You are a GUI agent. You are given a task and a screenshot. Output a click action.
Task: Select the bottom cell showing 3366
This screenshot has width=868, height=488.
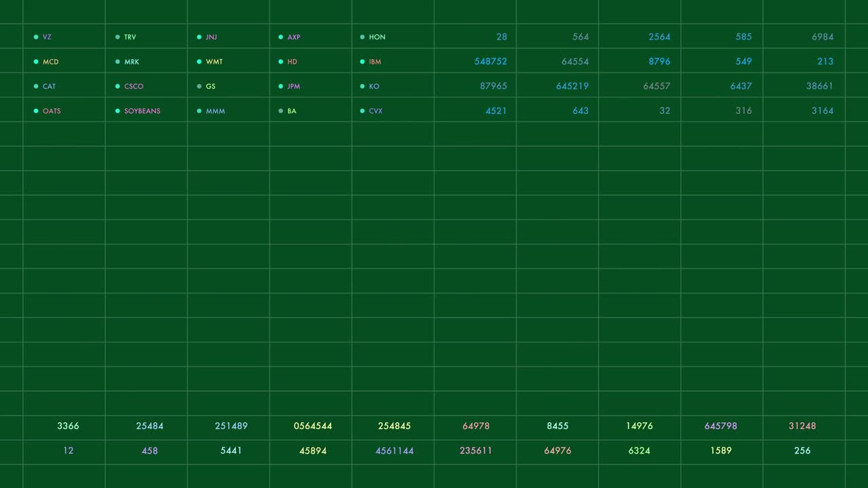[64, 428]
